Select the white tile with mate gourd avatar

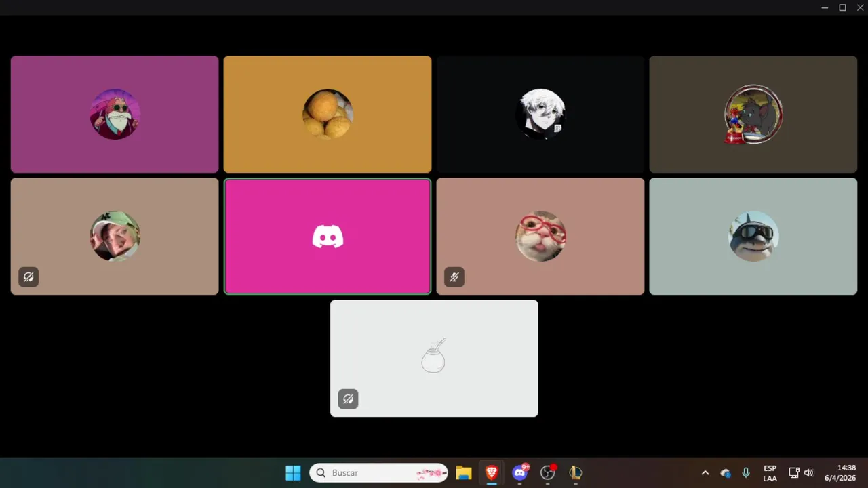point(434,358)
